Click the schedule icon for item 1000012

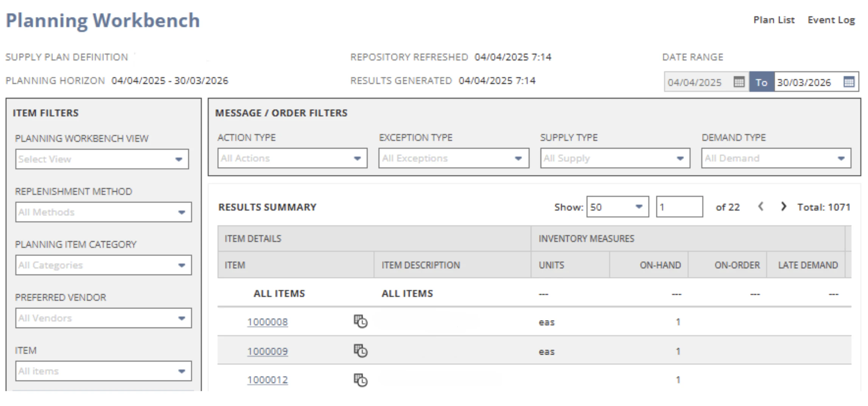click(x=361, y=380)
